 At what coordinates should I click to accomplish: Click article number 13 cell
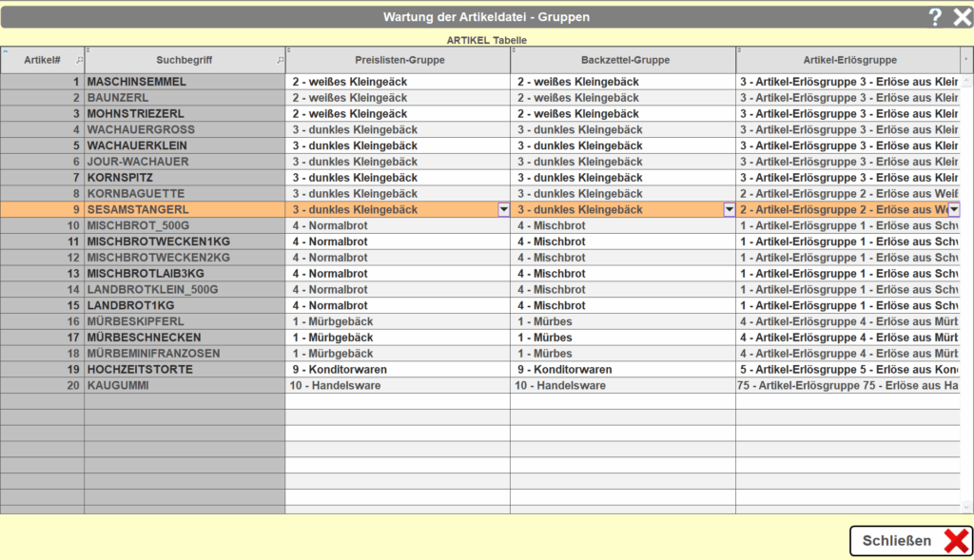42,274
